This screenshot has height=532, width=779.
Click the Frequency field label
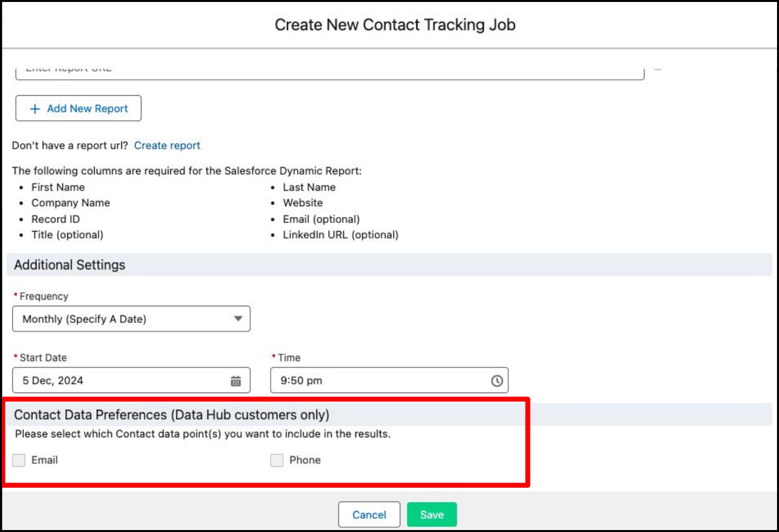44,296
